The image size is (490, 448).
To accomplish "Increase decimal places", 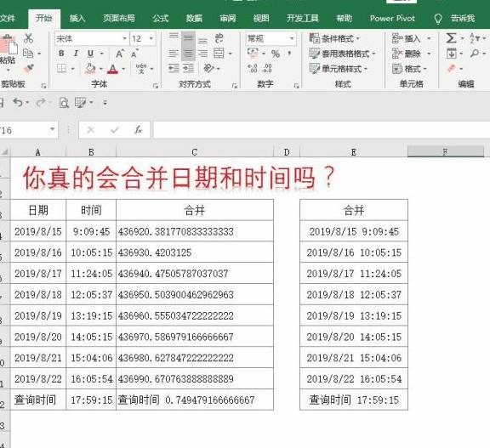I will pos(253,68).
